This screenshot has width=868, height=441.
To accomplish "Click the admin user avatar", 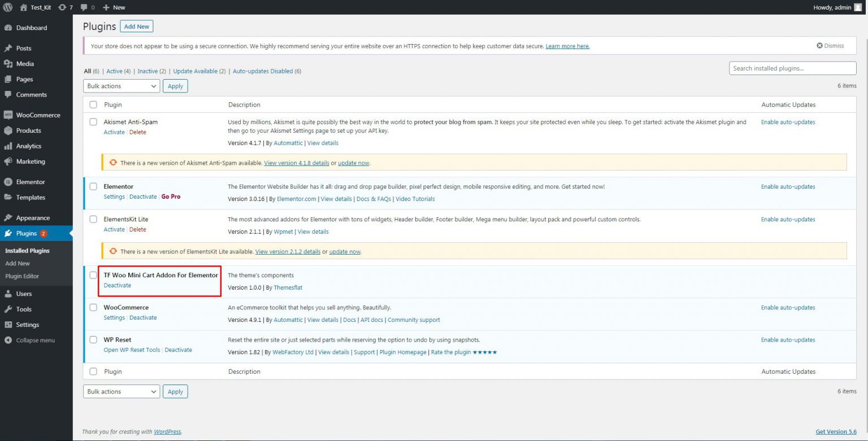I will click(x=858, y=7).
